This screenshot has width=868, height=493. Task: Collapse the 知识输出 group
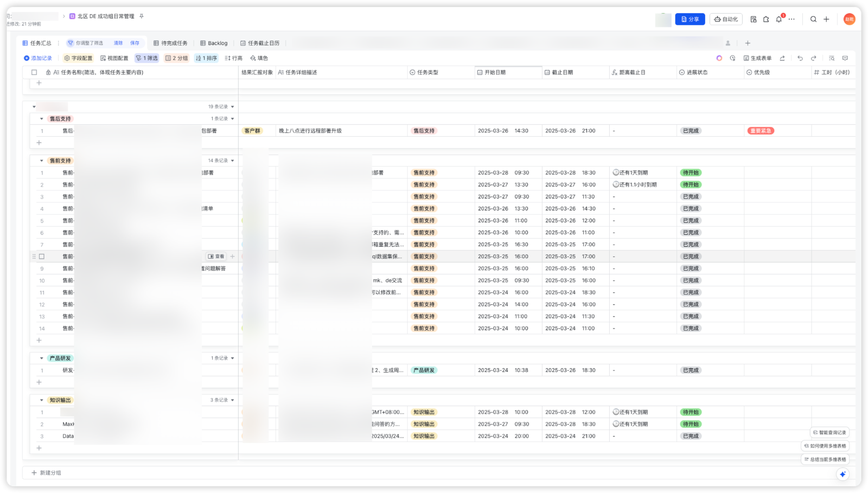[42, 400]
